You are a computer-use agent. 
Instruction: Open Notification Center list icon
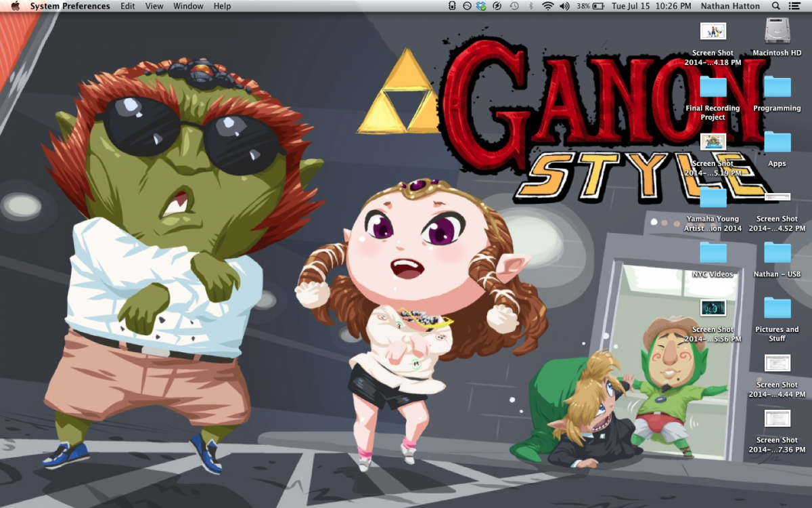[x=794, y=6]
